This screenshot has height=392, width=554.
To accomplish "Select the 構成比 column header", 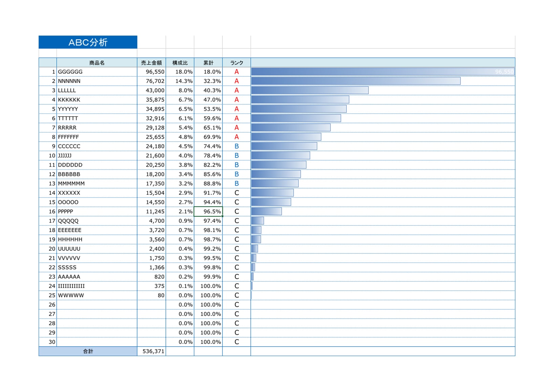I will [180, 63].
